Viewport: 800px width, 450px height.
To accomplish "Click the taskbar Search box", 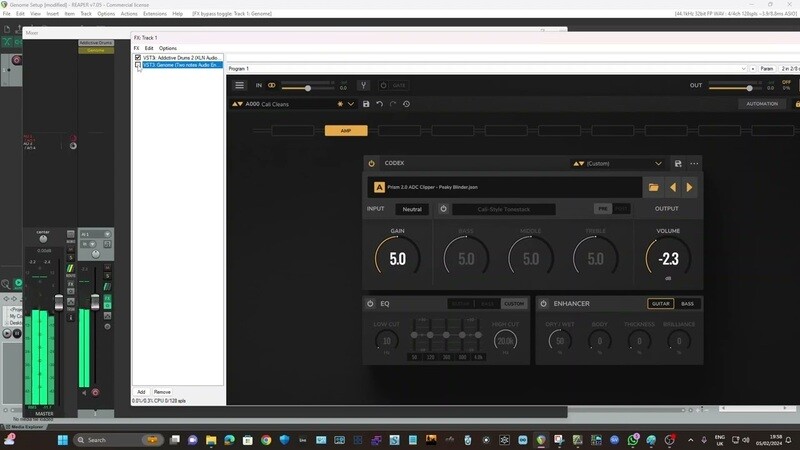I will coord(118,440).
